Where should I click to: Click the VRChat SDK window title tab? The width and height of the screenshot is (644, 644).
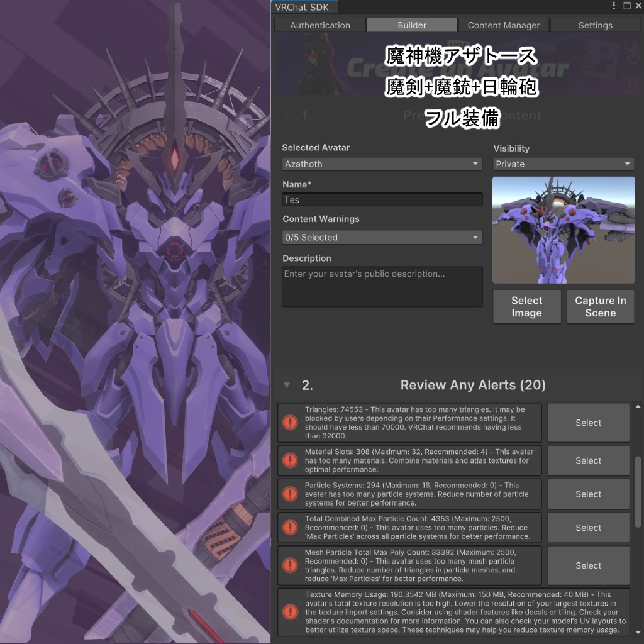(x=304, y=7)
